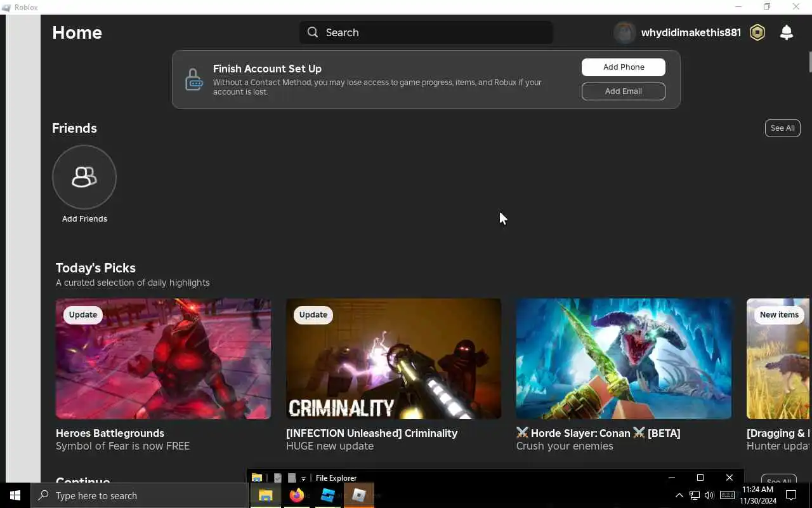Image resolution: width=812 pixels, height=508 pixels.
Task: Open the partially visible New items game card
Action: click(x=778, y=359)
